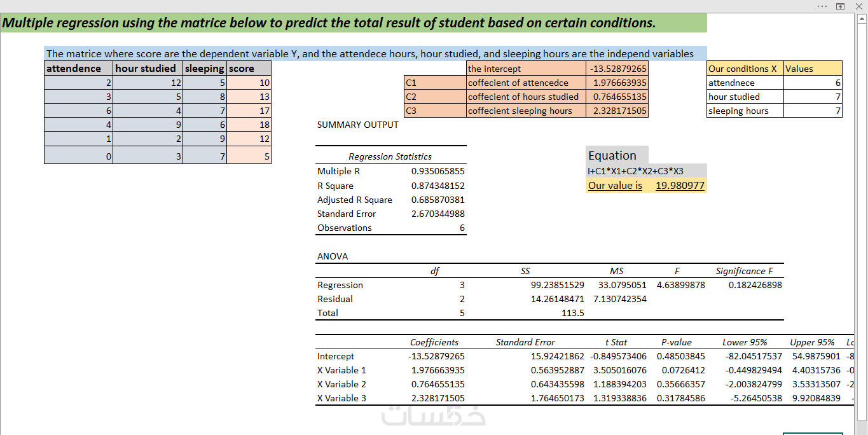Select the 'coffecient of attencedce' label cell
This screenshot has height=435, width=868.
click(527, 83)
